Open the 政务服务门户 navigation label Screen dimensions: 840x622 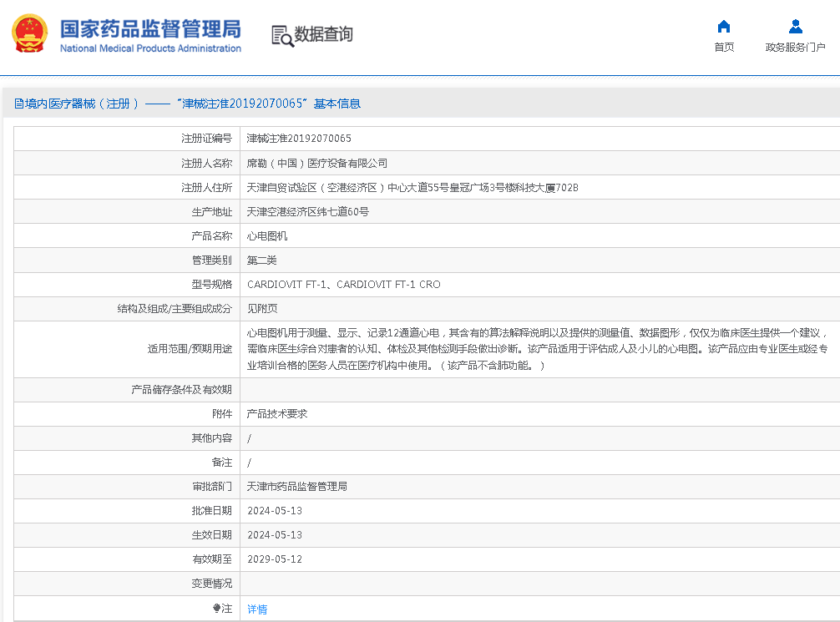point(795,48)
